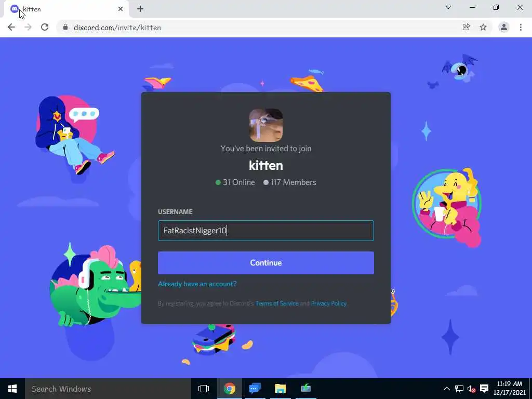Minimize the Chrome window
Viewport: 532px width, 399px height.
pyautogui.click(x=472, y=7)
